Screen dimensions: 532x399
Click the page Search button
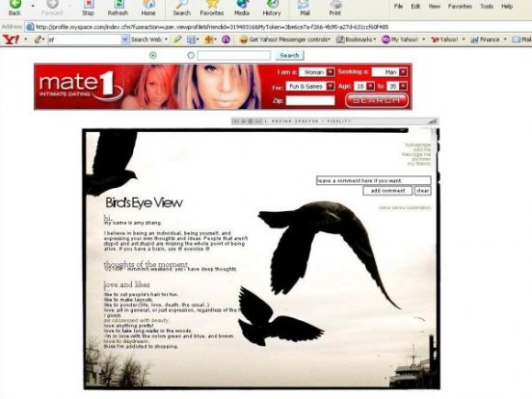(x=290, y=55)
